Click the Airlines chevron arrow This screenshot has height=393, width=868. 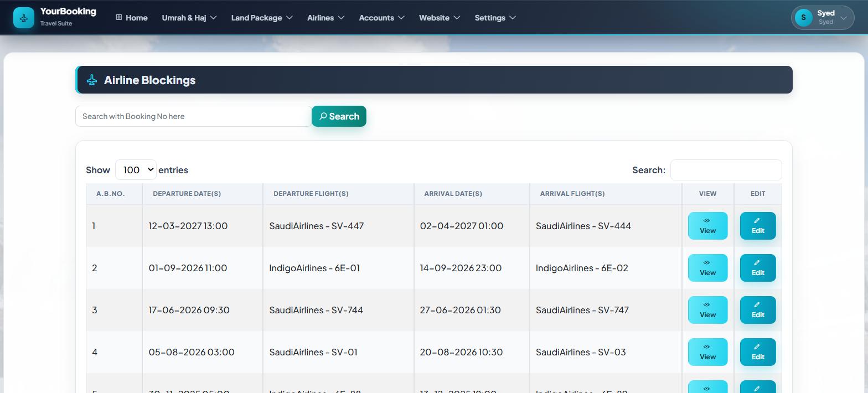(341, 18)
